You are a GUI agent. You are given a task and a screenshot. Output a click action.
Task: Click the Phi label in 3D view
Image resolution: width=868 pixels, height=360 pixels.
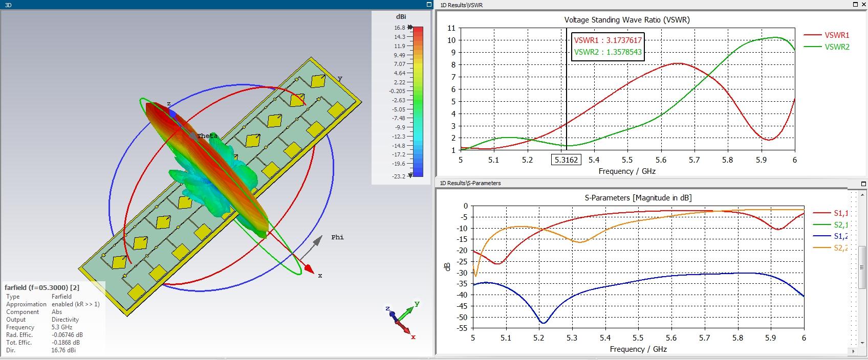pos(338,237)
